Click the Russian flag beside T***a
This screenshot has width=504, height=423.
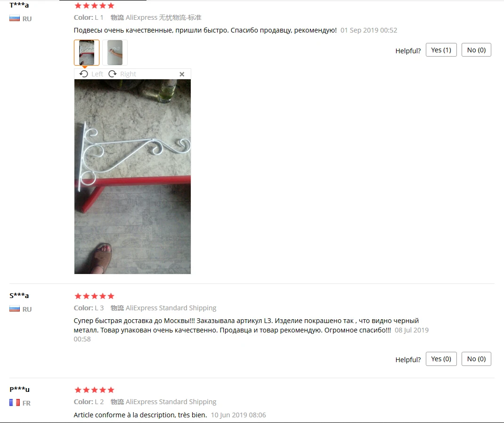click(15, 18)
